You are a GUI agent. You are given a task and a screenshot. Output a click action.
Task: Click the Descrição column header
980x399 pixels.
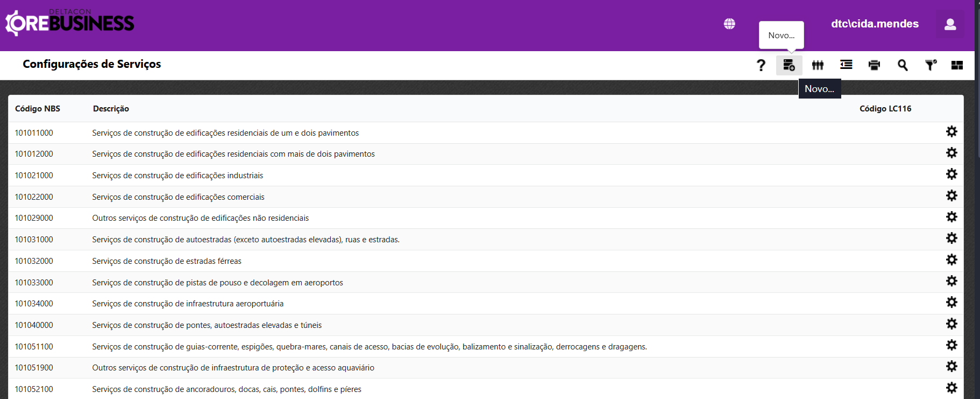[111, 109]
